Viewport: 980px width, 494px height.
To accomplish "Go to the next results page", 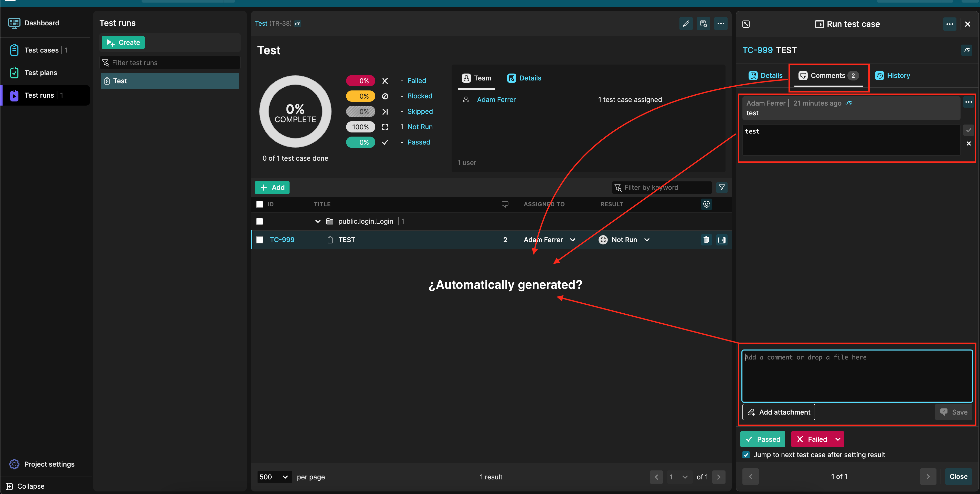I will [x=719, y=477].
